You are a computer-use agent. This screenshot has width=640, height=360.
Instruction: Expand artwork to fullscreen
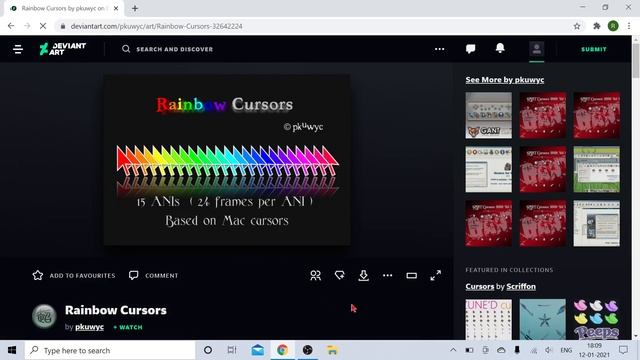click(x=436, y=276)
